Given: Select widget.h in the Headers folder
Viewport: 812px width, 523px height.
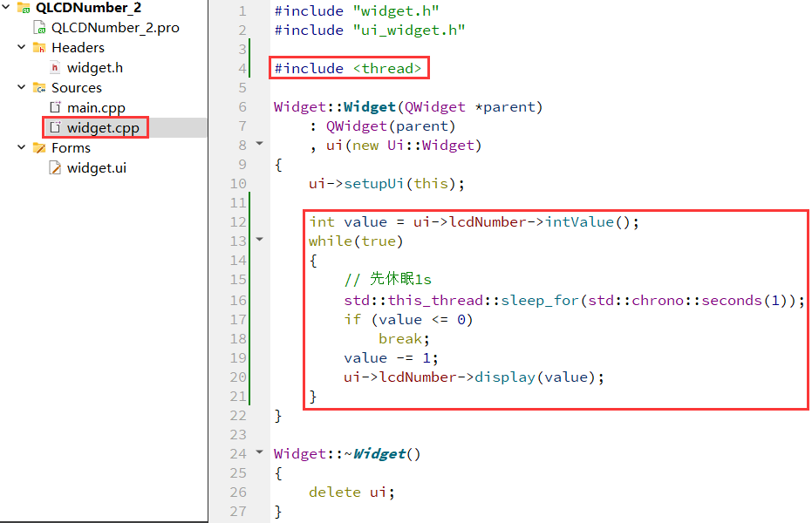Looking at the screenshot, I should click(x=95, y=68).
